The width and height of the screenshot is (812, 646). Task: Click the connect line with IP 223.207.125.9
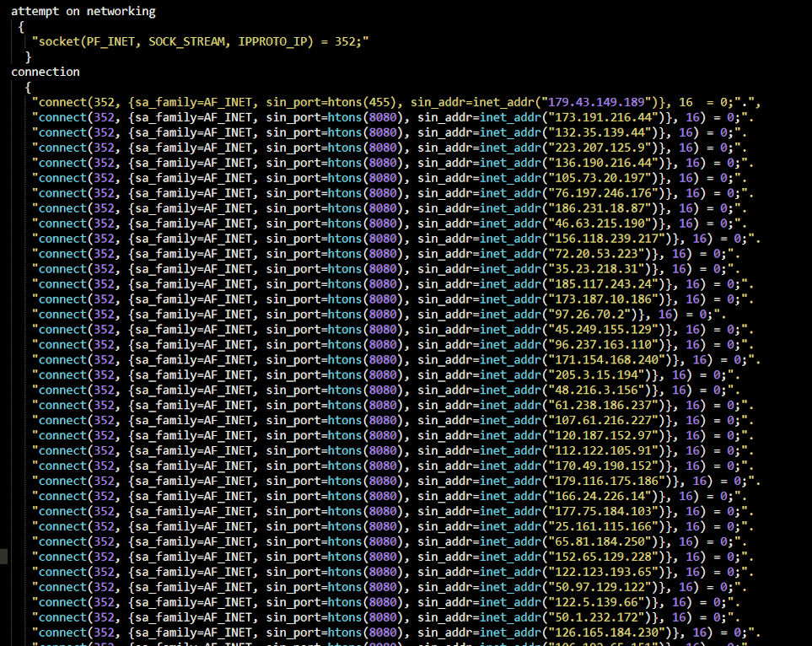(x=390, y=148)
